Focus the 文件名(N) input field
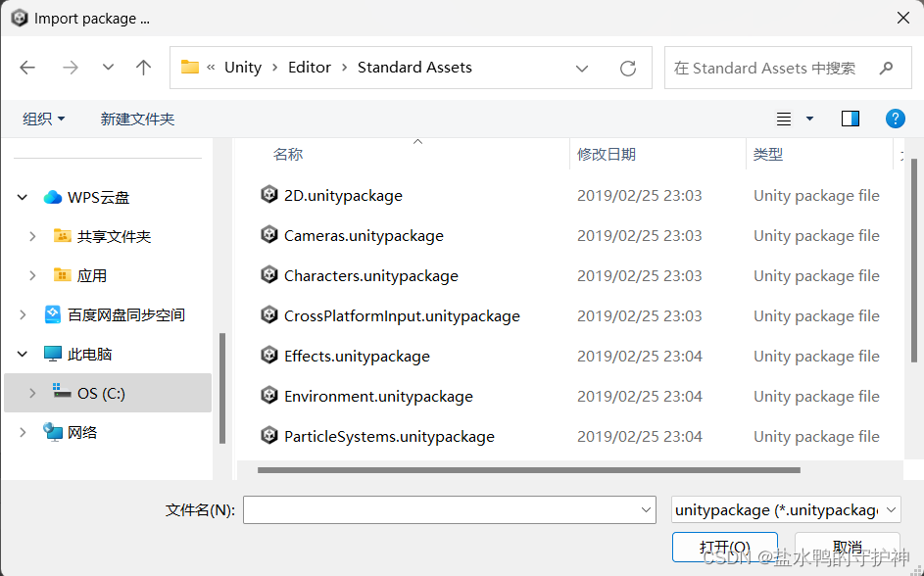The image size is (924, 576). click(x=449, y=509)
